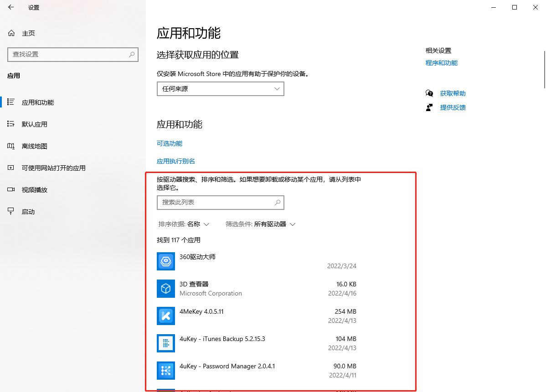Open the 启动 startup apps page

[x=28, y=212]
